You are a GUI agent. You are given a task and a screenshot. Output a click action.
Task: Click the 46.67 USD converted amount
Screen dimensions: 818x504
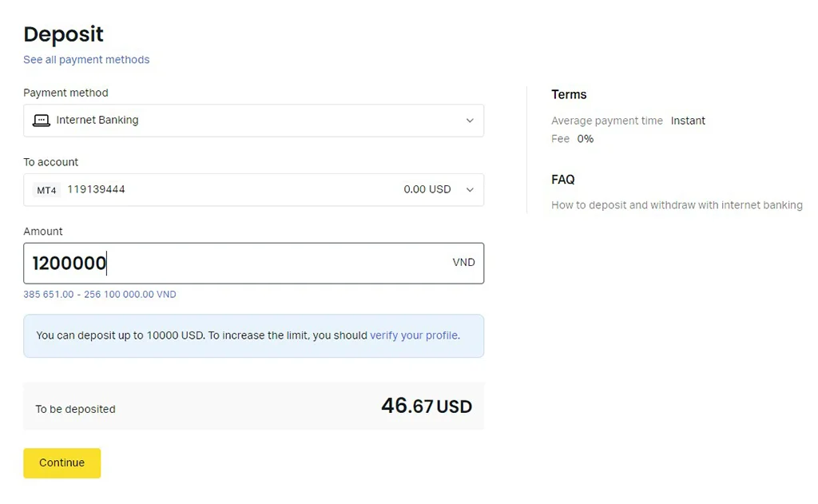point(426,406)
